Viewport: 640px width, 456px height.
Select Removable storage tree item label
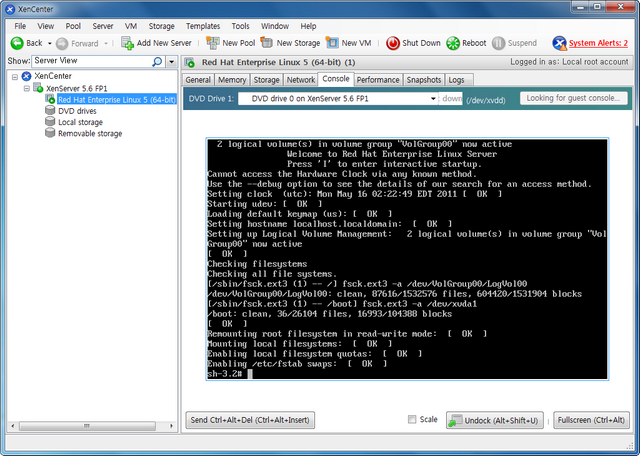click(x=90, y=133)
